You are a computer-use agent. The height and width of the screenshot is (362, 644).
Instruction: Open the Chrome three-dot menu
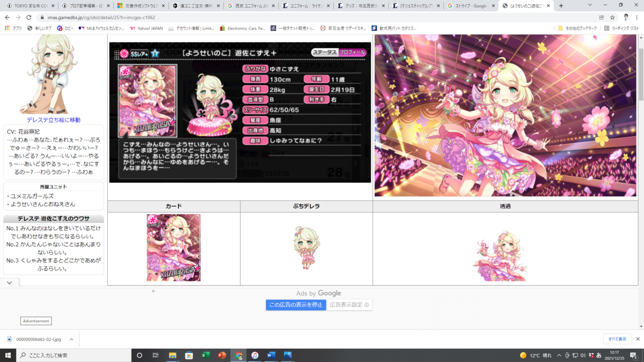coord(637,17)
